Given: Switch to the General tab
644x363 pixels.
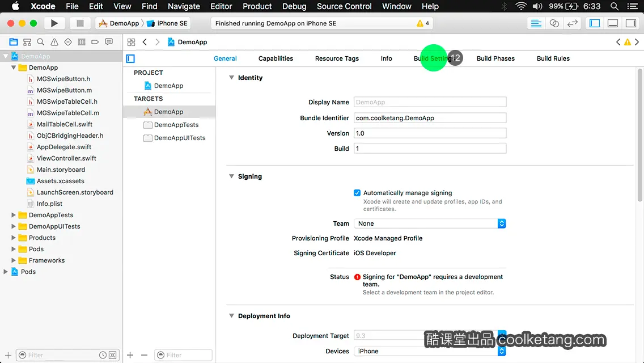Looking at the screenshot, I should pos(225,58).
